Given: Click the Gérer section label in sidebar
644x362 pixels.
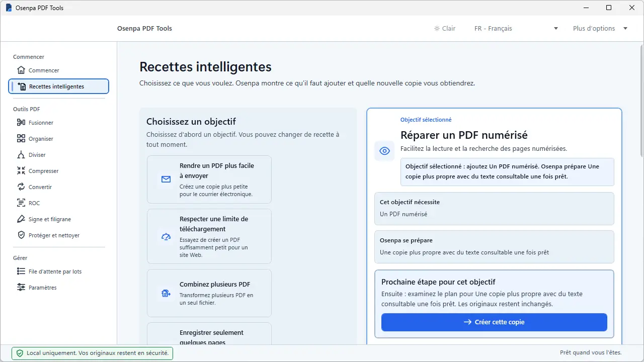Looking at the screenshot, I should coord(20,258).
